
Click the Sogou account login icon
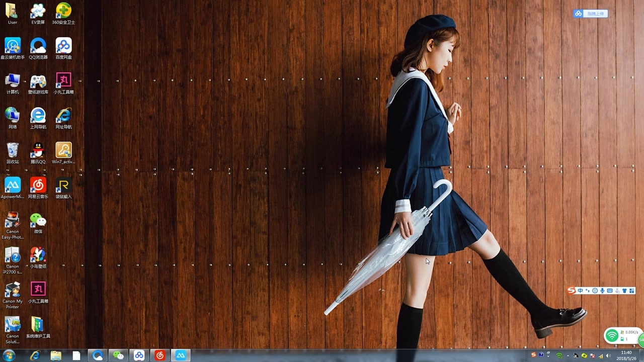click(617, 291)
